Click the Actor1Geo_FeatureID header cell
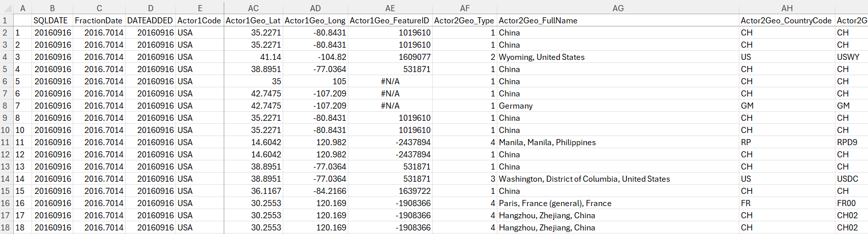The width and height of the screenshot is (868, 234). [x=390, y=21]
